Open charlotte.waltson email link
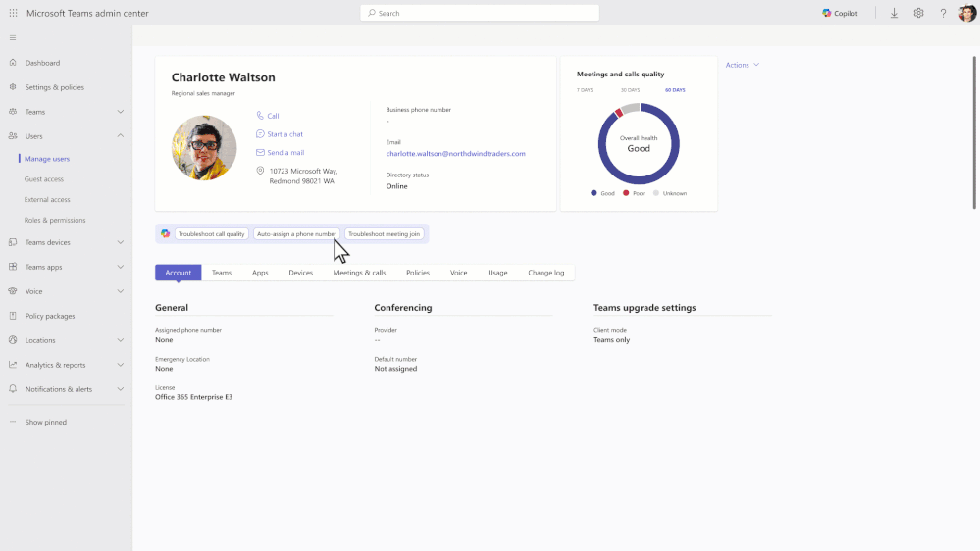The image size is (980, 551). click(455, 153)
